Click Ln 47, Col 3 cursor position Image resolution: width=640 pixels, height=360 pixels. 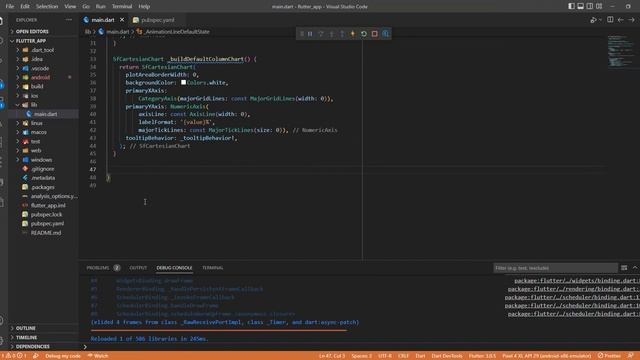point(332,356)
